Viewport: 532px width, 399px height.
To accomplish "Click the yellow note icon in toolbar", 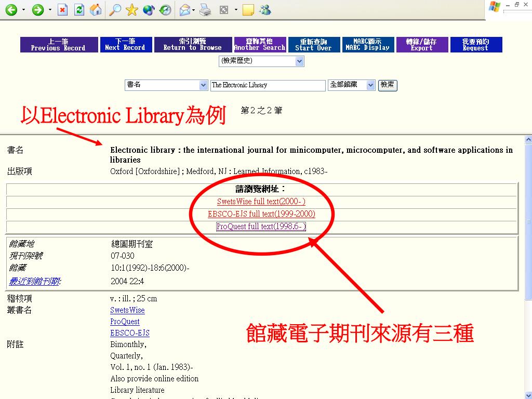I will coord(248,10).
